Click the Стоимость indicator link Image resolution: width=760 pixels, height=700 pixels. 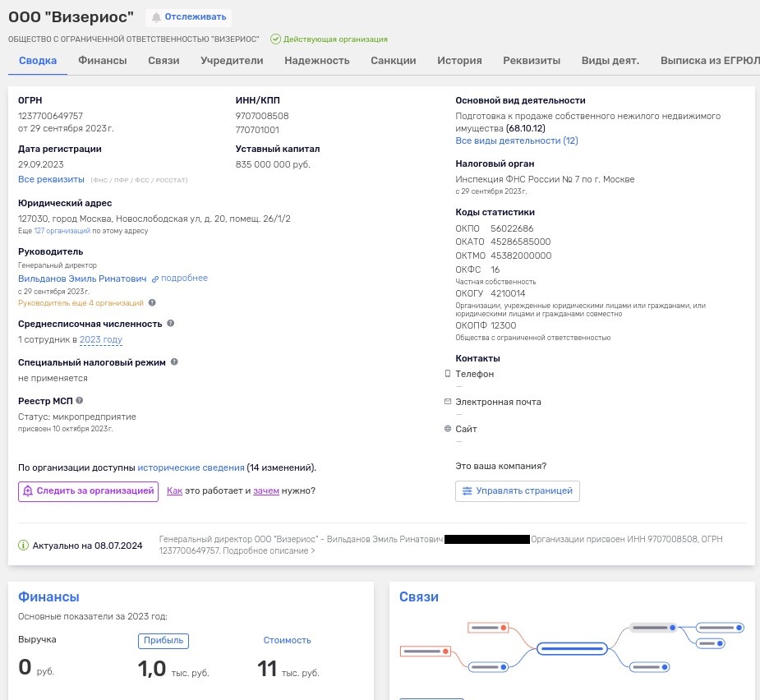pyautogui.click(x=287, y=640)
